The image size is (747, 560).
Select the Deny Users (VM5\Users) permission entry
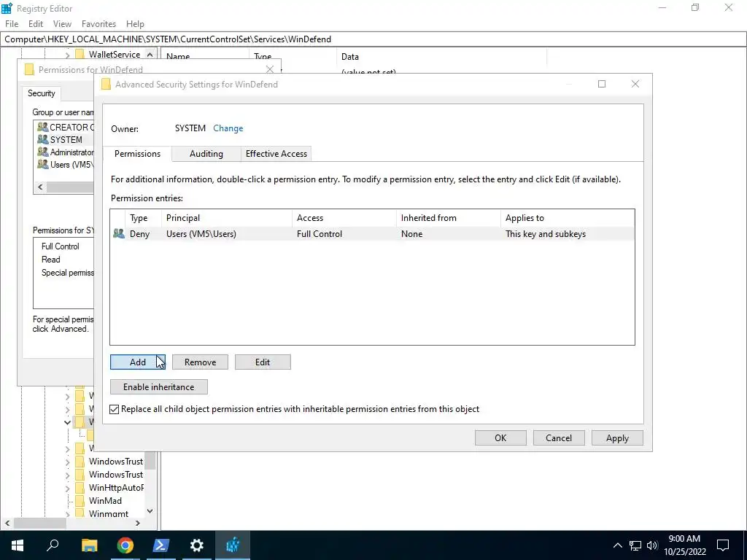(372, 234)
